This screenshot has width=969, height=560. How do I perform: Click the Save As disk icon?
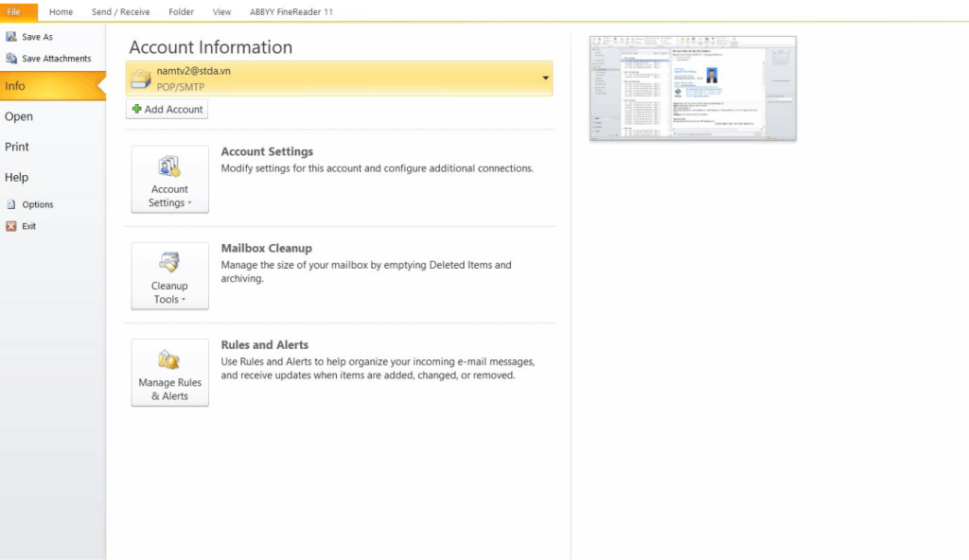click(x=11, y=37)
